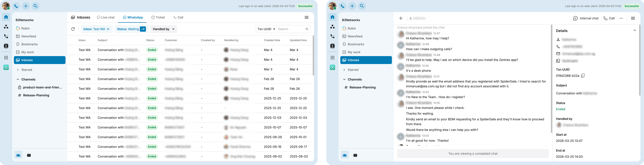
Task: Open the product-team-and-frien... channel
Action: pyautogui.click(x=40, y=87)
